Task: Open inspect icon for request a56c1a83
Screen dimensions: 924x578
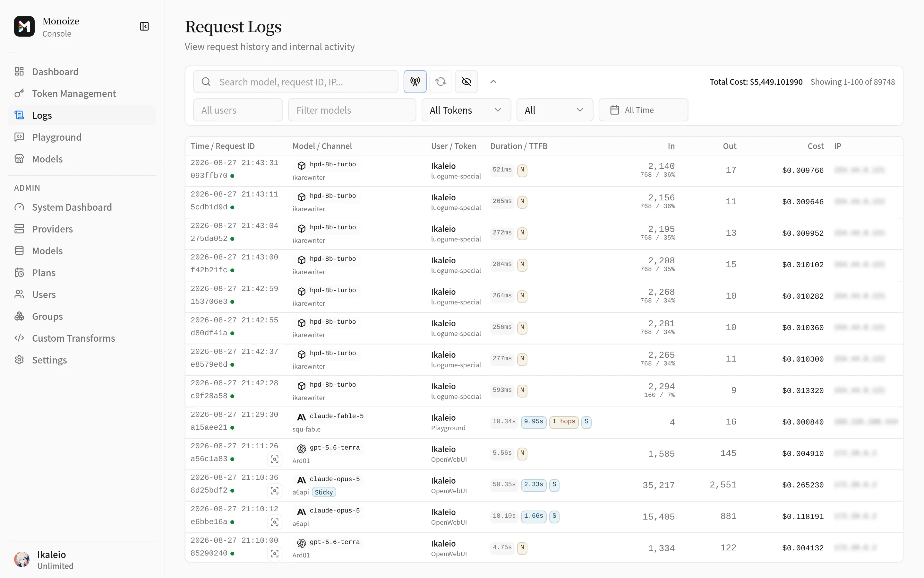Action: coord(275,459)
